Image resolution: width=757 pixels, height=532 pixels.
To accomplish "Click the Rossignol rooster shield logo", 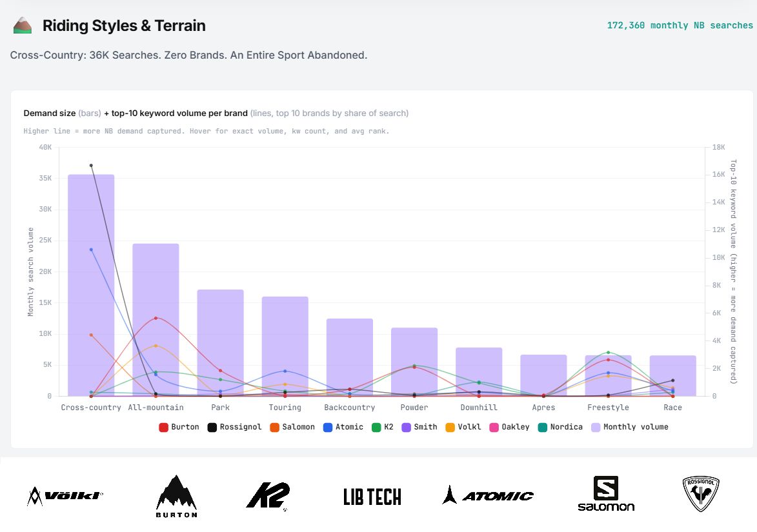I will [701, 493].
